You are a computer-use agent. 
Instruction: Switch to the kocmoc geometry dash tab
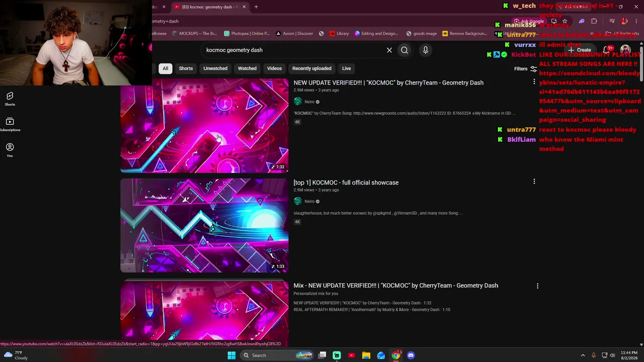209,7
